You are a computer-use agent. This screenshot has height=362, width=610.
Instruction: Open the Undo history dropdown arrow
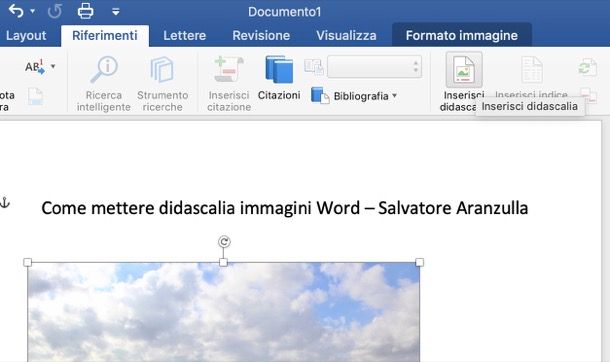coord(33,11)
